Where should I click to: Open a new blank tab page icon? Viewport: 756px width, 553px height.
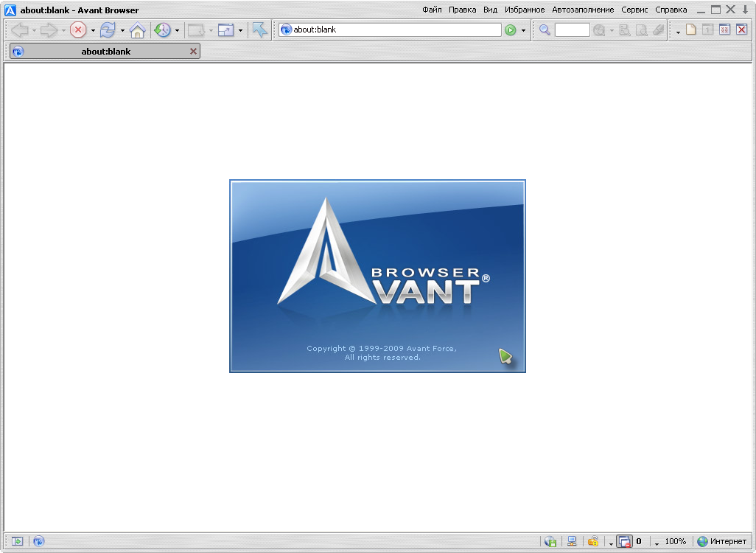pyautogui.click(x=691, y=29)
